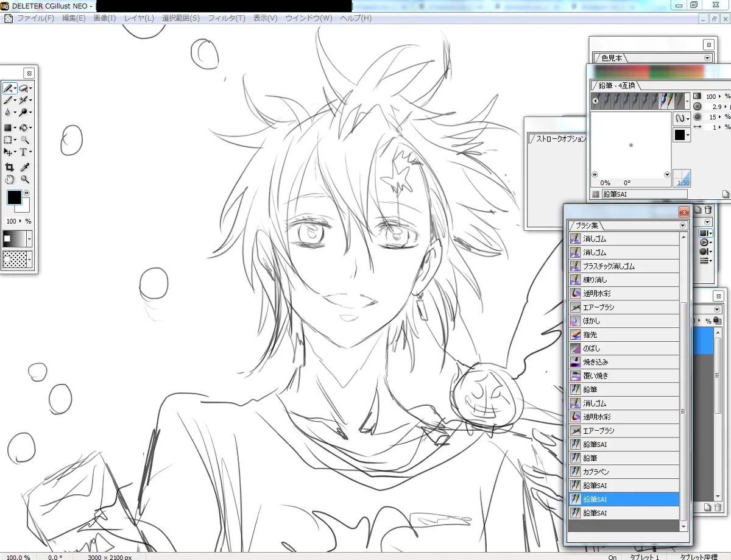731x560 pixels.
Task: Open the gradient preset dropdown in toolbox
Action: coord(29,238)
